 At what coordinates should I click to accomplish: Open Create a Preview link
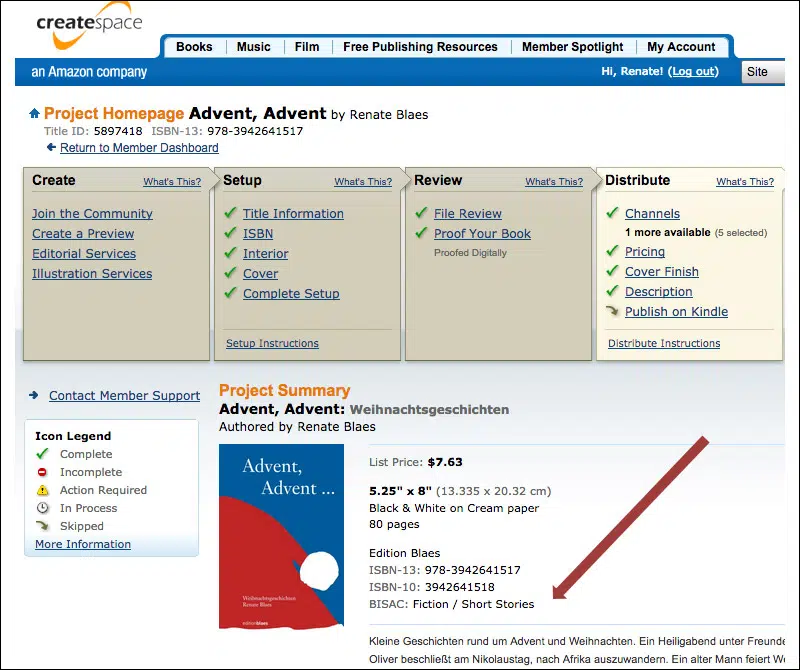pyautogui.click(x=83, y=233)
